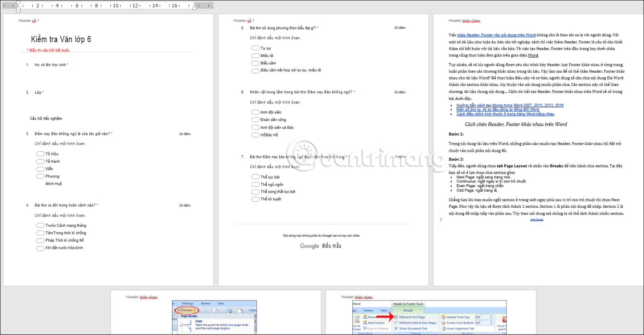Click the Left Indent box on ruler

(18, 10)
